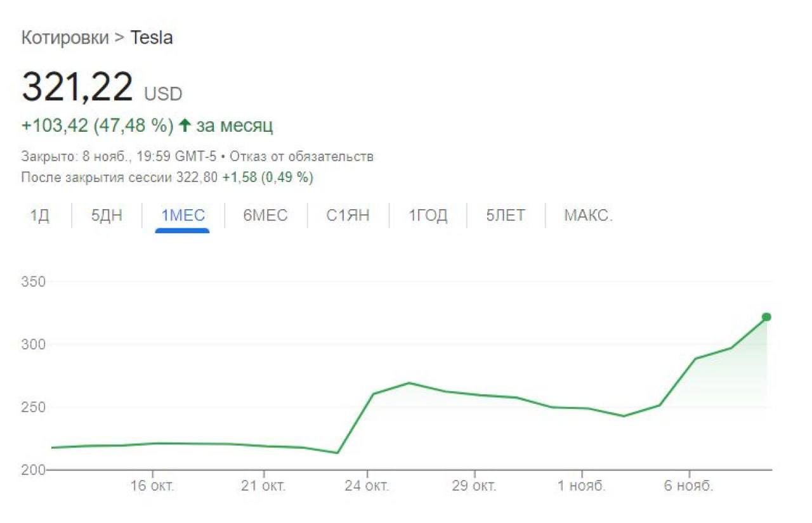Click the green up arrow icon
This screenshot has height=523, width=812.
[x=185, y=126]
